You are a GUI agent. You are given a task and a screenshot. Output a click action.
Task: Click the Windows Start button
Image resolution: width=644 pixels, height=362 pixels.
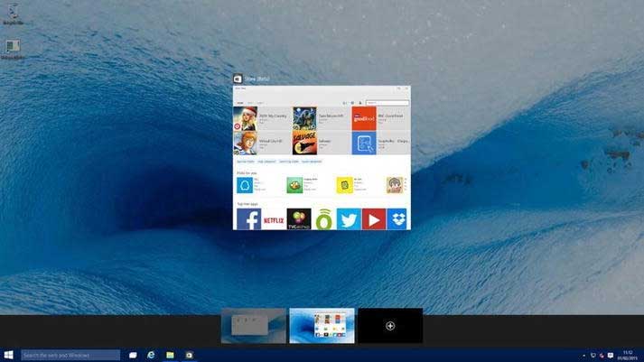pos(9,355)
